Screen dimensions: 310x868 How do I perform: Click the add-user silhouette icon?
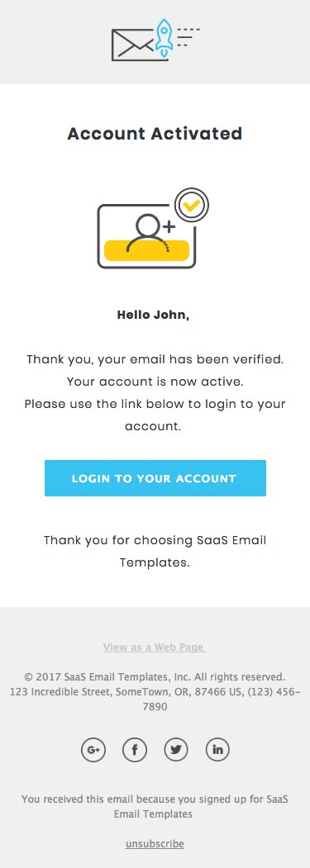tap(150, 235)
